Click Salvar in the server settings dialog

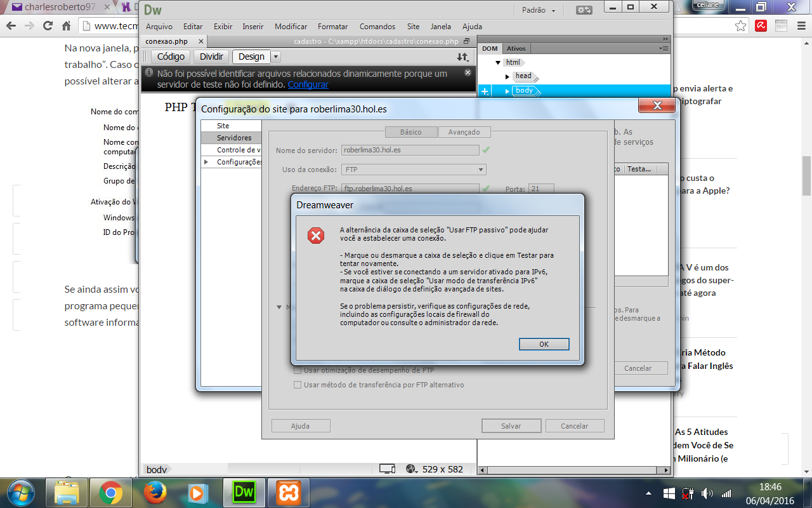pyautogui.click(x=511, y=426)
